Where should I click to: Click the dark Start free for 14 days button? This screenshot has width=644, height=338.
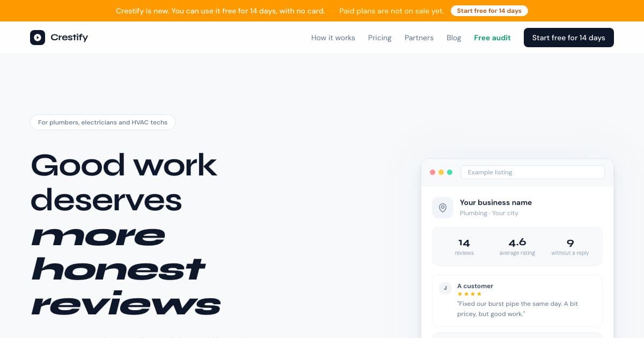pos(569,38)
